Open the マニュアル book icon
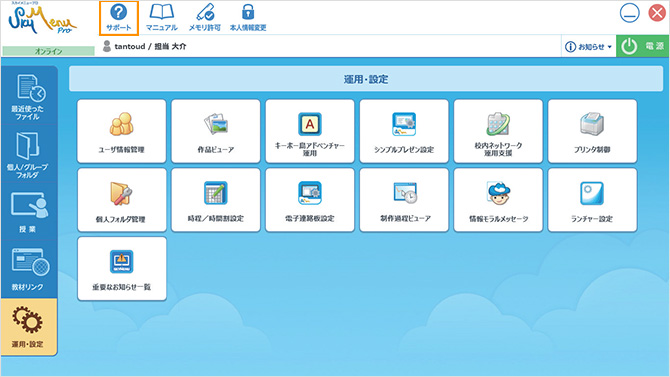 (x=162, y=18)
